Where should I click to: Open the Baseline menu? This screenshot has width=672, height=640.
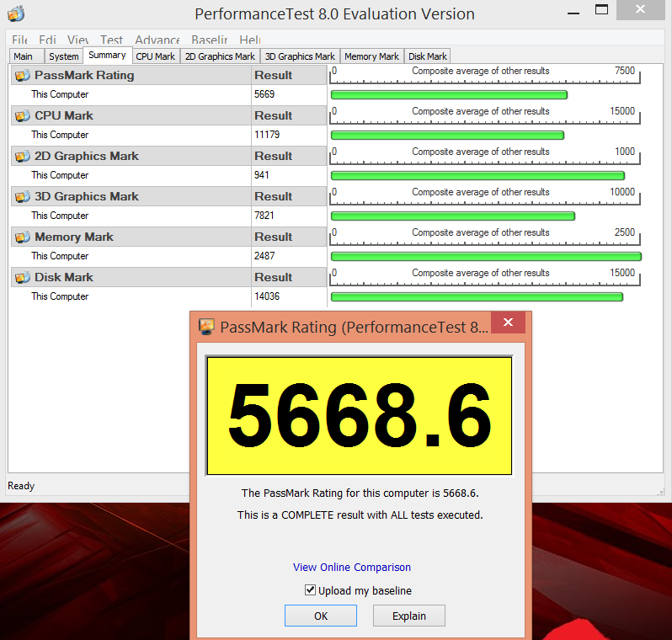pos(209,40)
